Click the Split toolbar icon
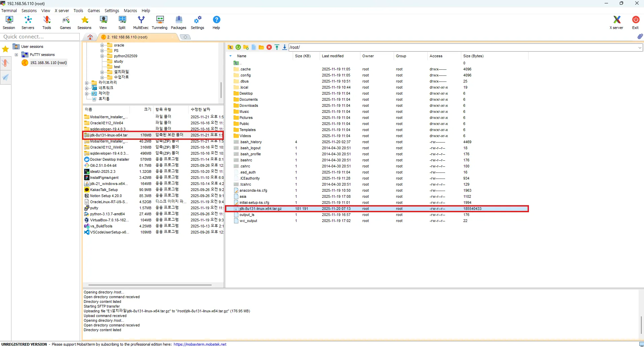This screenshot has width=644, height=347. [x=122, y=23]
